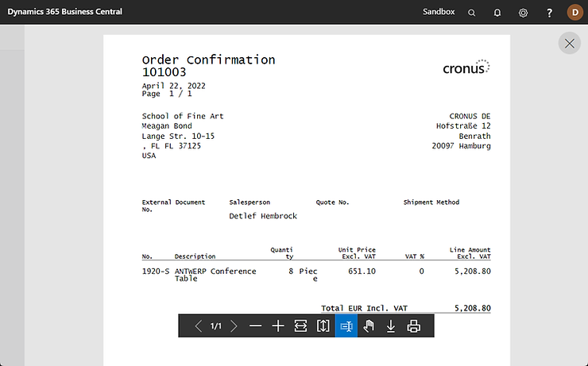588x366 pixels.
Task: Print the order confirmation
Action: (413, 326)
